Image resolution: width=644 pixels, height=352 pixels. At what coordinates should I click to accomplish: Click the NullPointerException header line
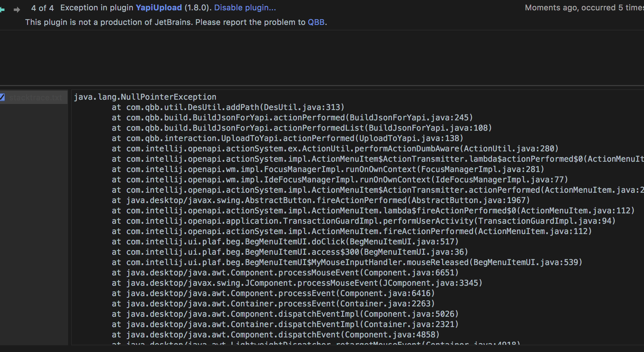click(x=144, y=96)
